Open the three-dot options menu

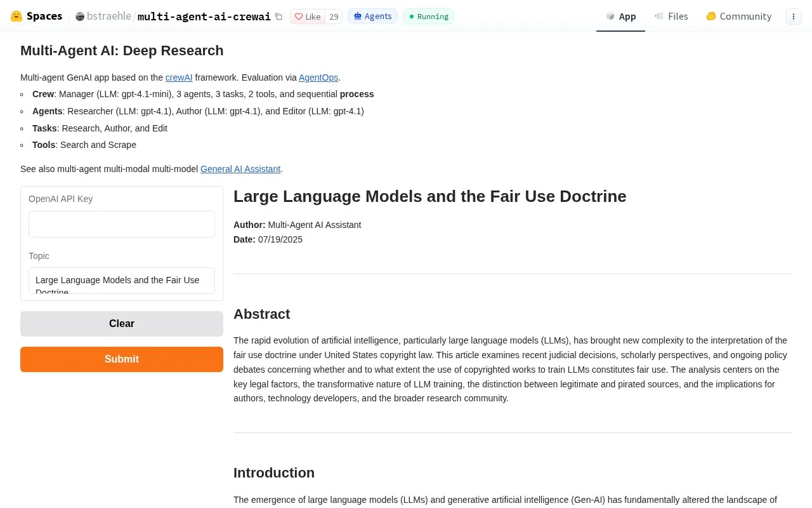pyautogui.click(x=794, y=17)
